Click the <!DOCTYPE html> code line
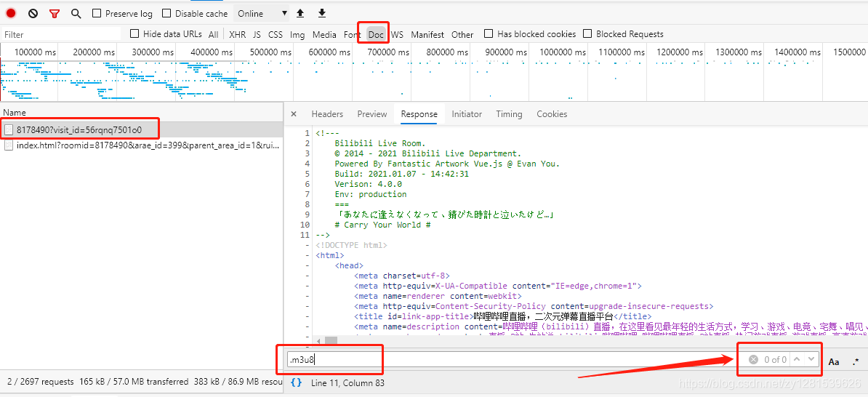This screenshot has width=868, height=397. (x=352, y=245)
